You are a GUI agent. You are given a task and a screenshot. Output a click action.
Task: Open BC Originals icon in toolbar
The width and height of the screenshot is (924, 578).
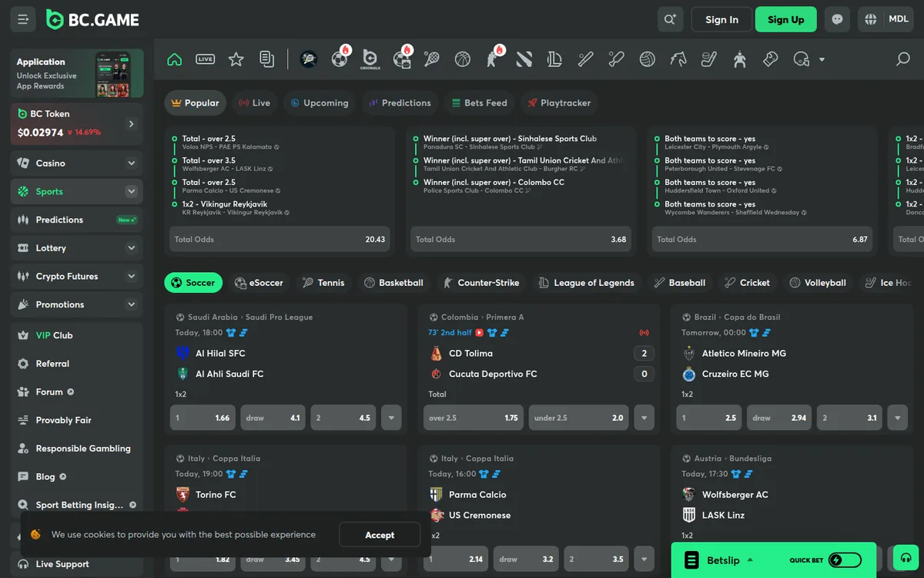tap(370, 59)
